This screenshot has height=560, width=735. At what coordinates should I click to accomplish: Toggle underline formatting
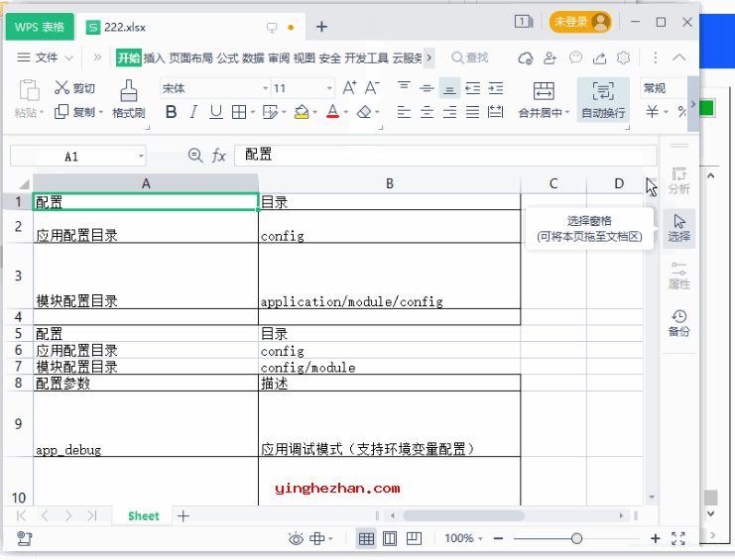click(215, 112)
